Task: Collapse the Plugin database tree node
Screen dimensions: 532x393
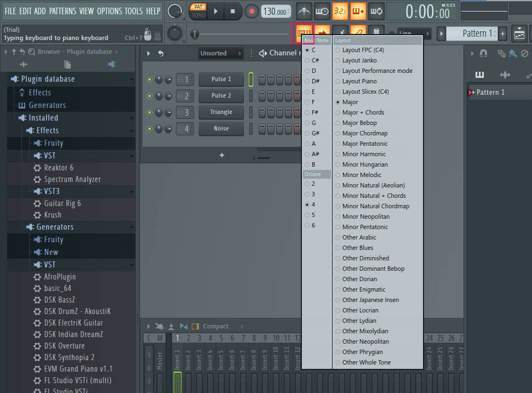Action: [131, 79]
